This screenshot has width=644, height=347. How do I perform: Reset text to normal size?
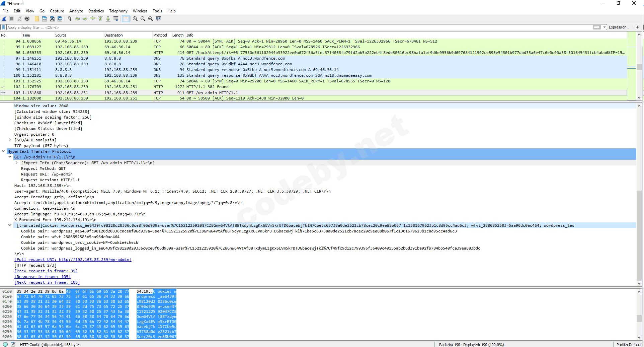coord(151,19)
